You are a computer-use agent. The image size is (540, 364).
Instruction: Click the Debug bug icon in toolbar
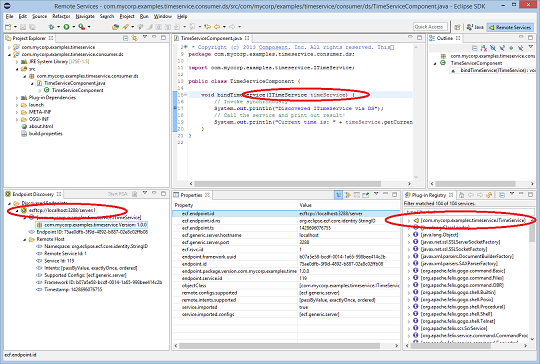point(51,27)
